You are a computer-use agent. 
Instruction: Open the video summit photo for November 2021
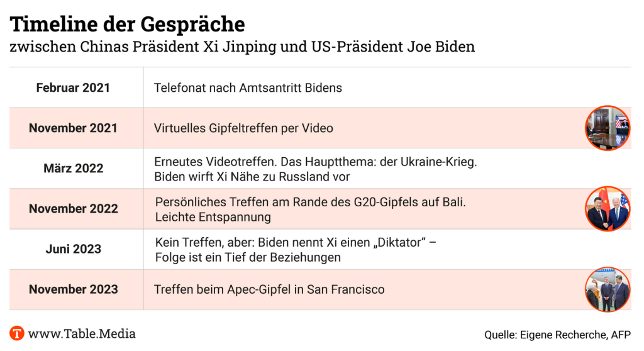tap(608, 128)
